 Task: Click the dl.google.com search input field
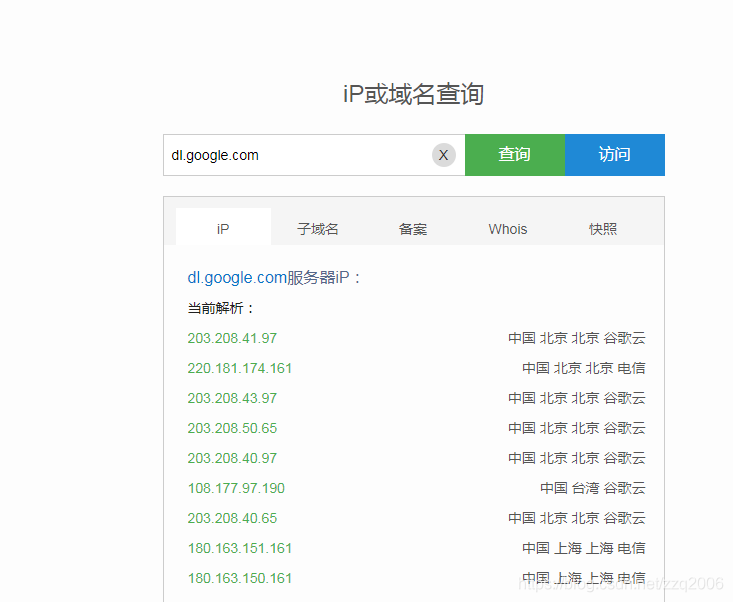click(x=296, y=155)
